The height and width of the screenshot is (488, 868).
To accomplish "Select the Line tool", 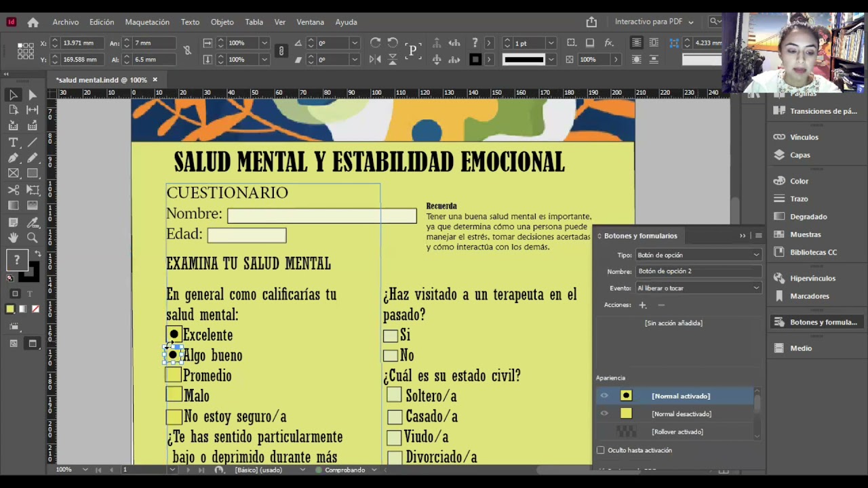I will coord(32,142).
